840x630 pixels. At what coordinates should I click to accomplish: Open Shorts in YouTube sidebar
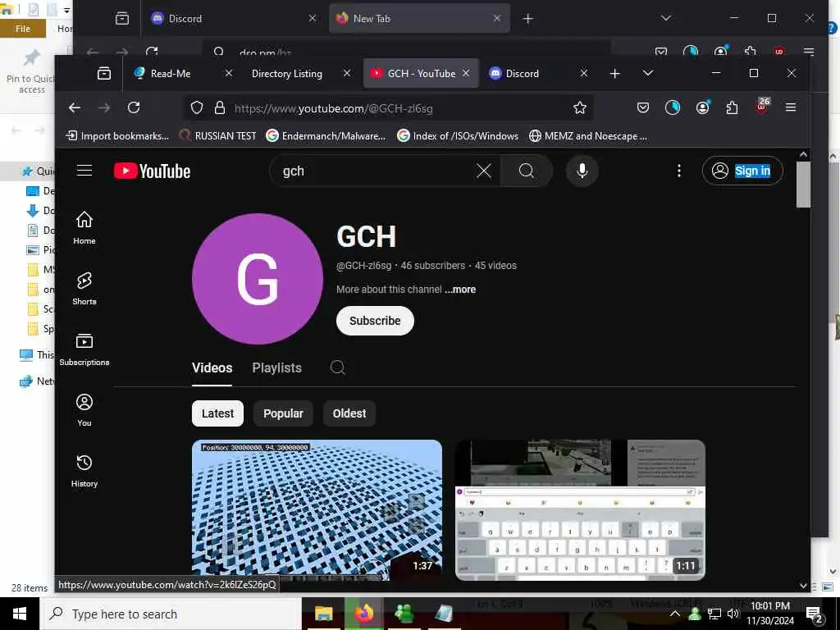point(84,288)
